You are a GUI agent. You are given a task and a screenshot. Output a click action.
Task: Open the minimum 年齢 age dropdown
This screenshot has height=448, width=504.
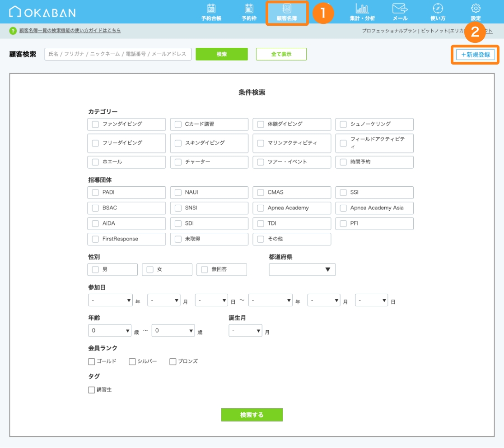pyautogui.click(x=110, y=330)
